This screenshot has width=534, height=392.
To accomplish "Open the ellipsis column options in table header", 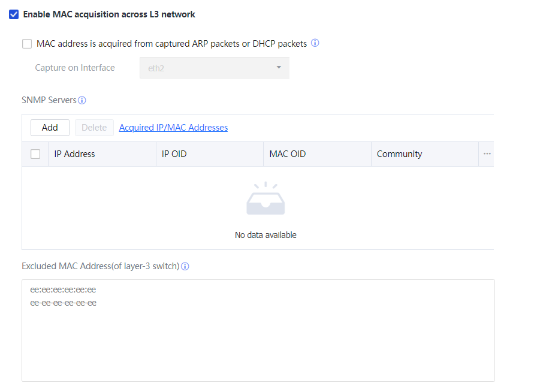I will click(487, 154).
